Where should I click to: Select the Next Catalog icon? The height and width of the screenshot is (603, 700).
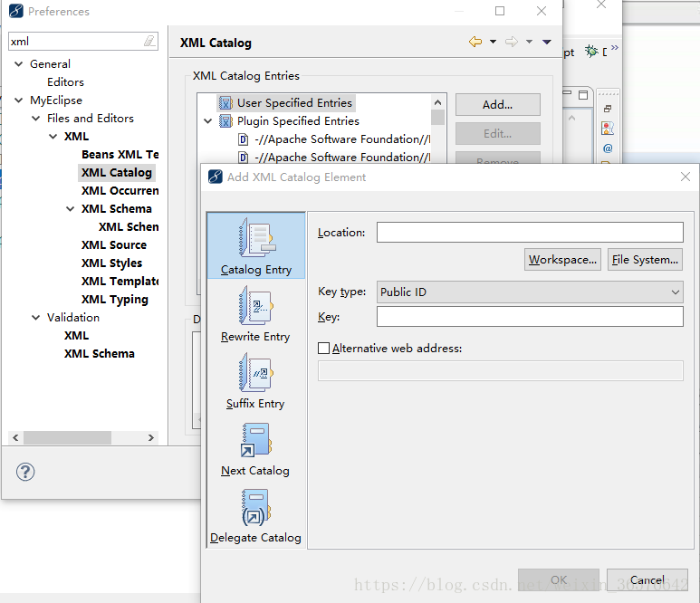click(x=255, y=440)
